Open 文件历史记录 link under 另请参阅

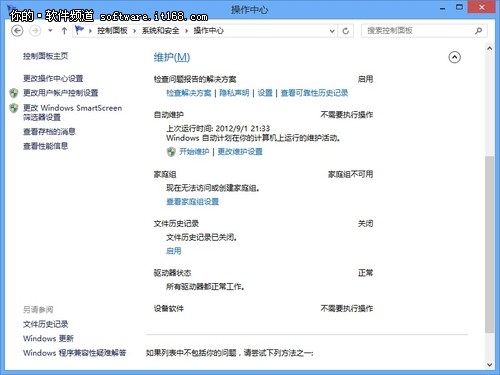point(45,324)
